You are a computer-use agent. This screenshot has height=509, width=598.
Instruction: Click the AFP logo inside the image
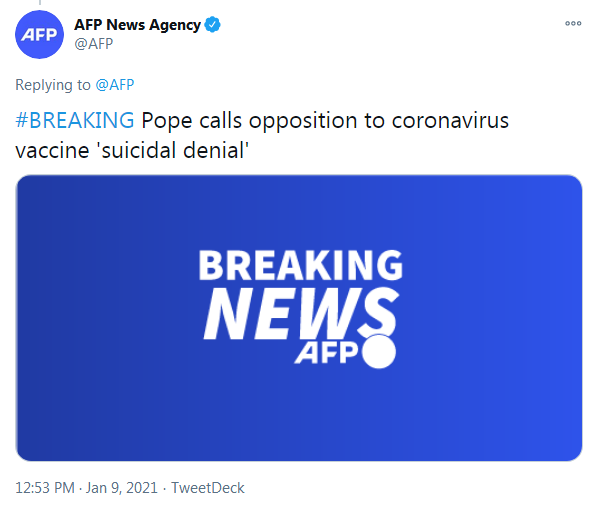(x=326, y=353)
